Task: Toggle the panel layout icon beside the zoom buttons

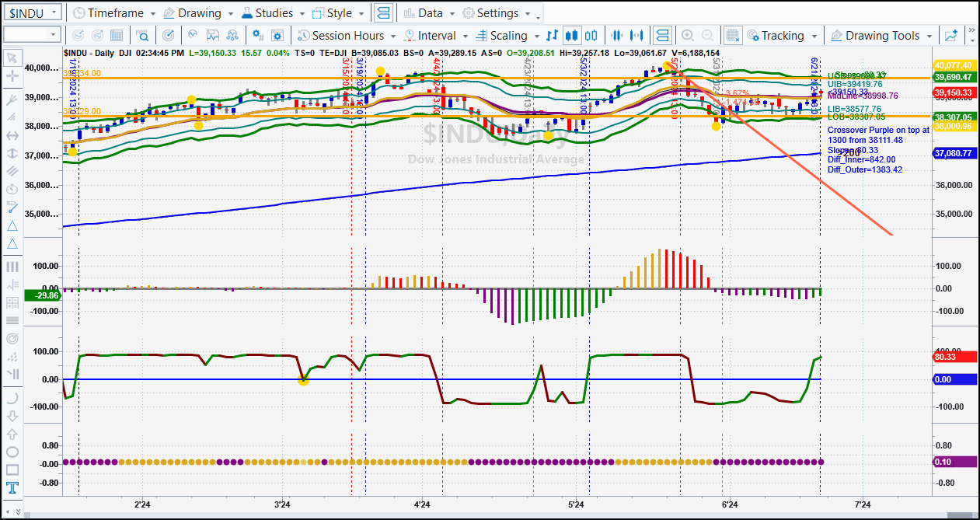Action: click(662, 35)
